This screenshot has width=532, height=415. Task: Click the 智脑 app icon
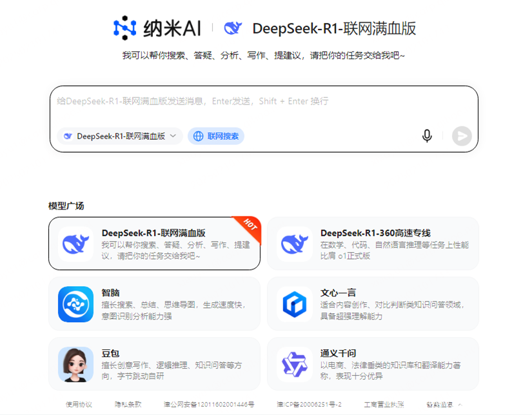click(x=75, y=304)
